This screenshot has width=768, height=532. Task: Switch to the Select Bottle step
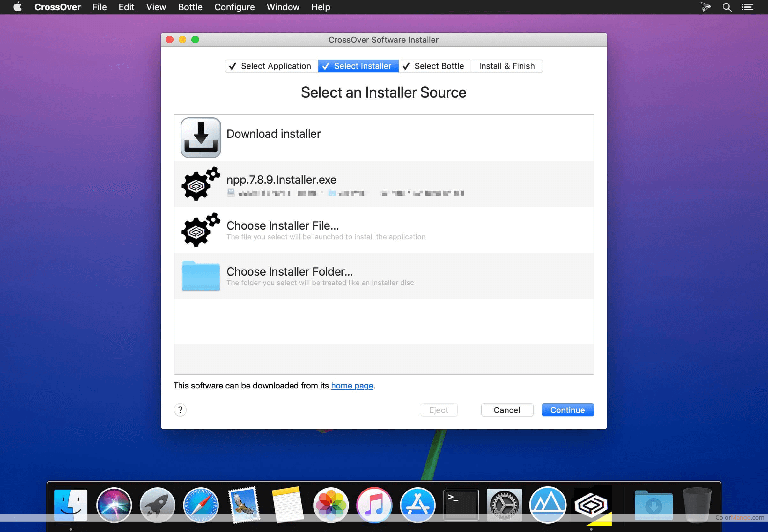pyautogui.click(x=434, y=66)
